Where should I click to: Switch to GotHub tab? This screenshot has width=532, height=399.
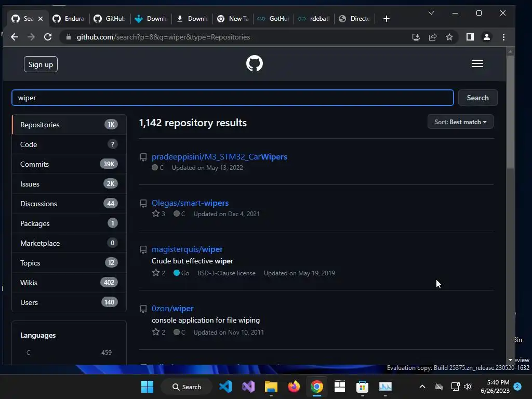273,19
